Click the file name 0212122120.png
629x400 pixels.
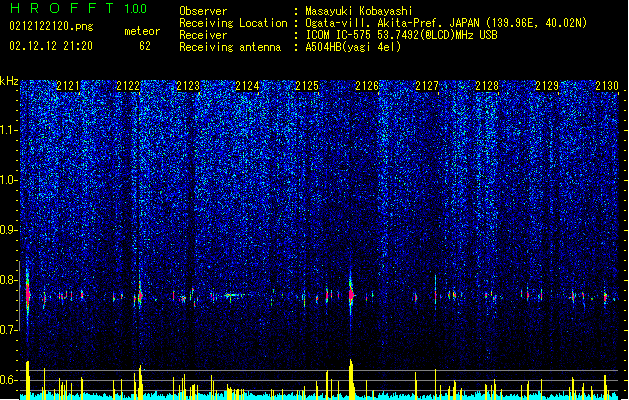click(51, 26)
